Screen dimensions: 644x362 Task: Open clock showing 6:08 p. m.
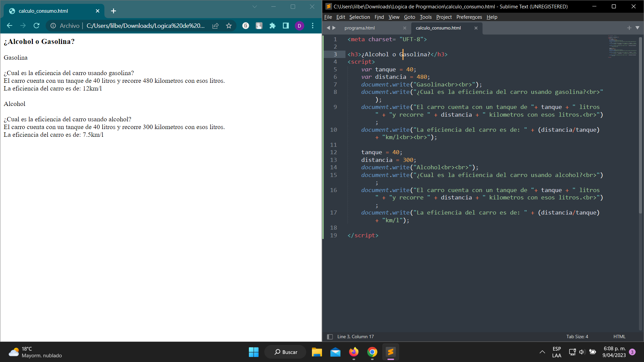[614, 352]
